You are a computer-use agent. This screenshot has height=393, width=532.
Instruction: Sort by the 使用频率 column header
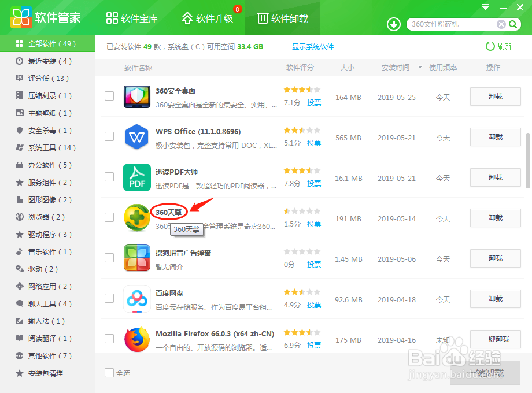[x=443, y=68]
